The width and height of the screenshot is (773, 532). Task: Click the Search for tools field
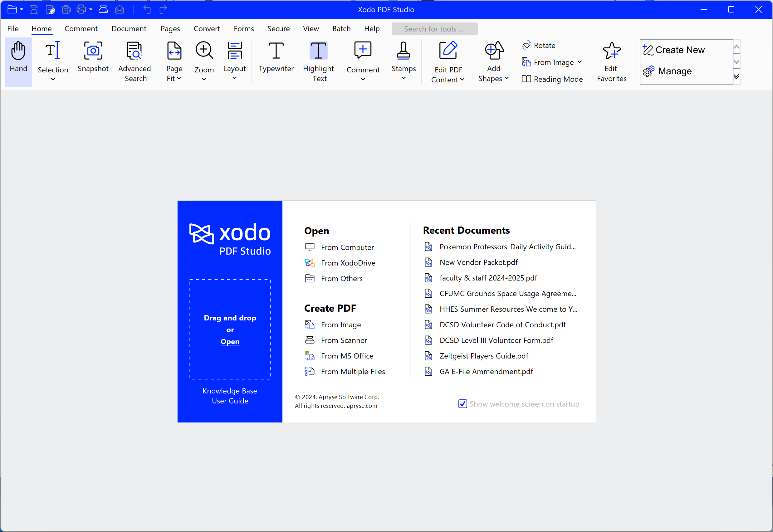click(434, 29)
